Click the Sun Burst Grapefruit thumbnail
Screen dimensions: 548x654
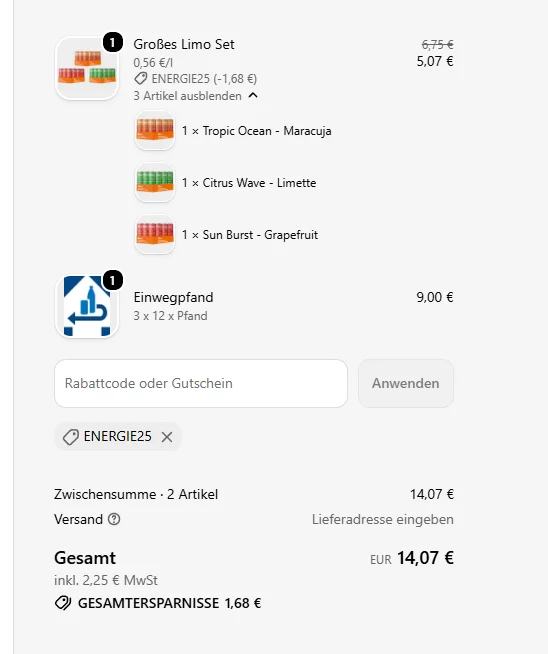click(x=155, y=234)
